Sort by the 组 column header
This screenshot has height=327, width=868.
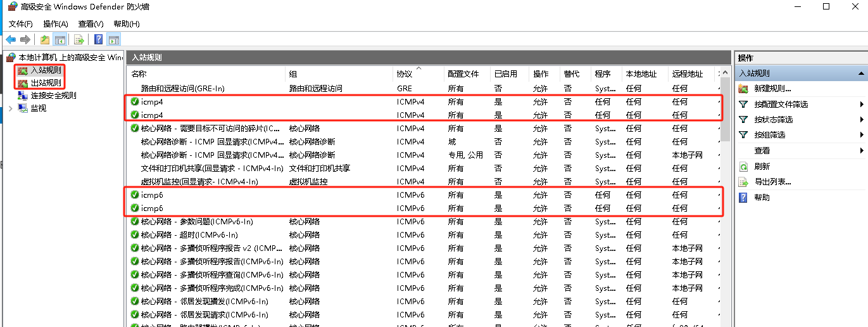[x=339, y=74]
